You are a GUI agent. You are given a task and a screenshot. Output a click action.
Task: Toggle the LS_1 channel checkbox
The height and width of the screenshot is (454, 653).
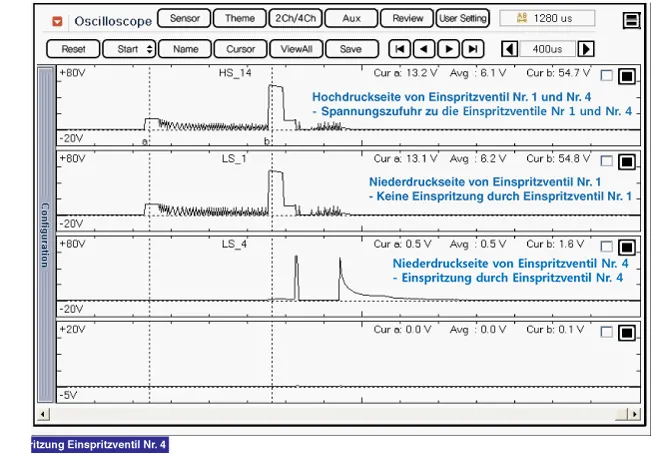click(x=607, y=161)
